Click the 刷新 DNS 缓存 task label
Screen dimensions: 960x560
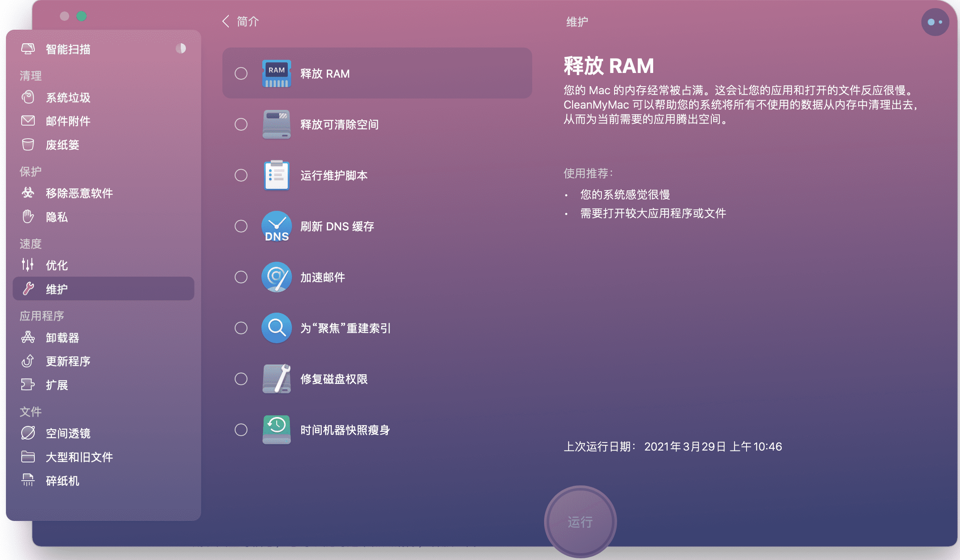coord(337,226)
